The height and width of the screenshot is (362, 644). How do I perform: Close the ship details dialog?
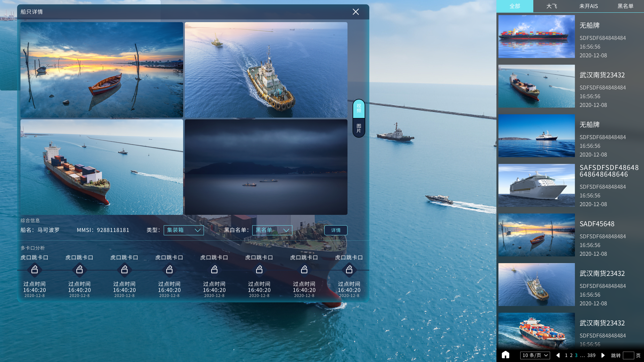point(356,12)
